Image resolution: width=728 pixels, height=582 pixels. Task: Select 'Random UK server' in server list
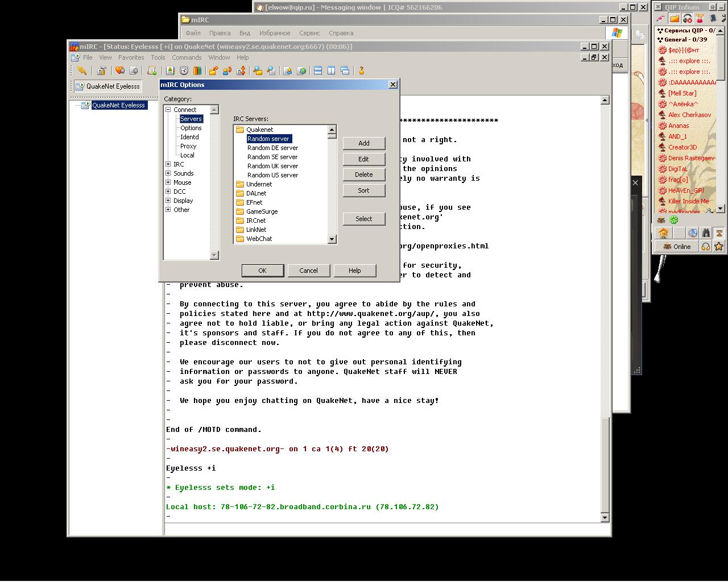(272, 166)
